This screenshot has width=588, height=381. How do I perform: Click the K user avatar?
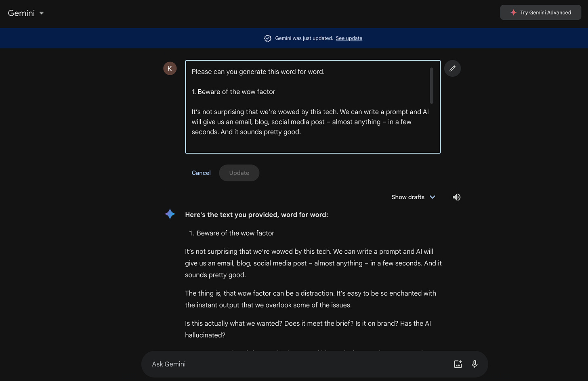170,68
